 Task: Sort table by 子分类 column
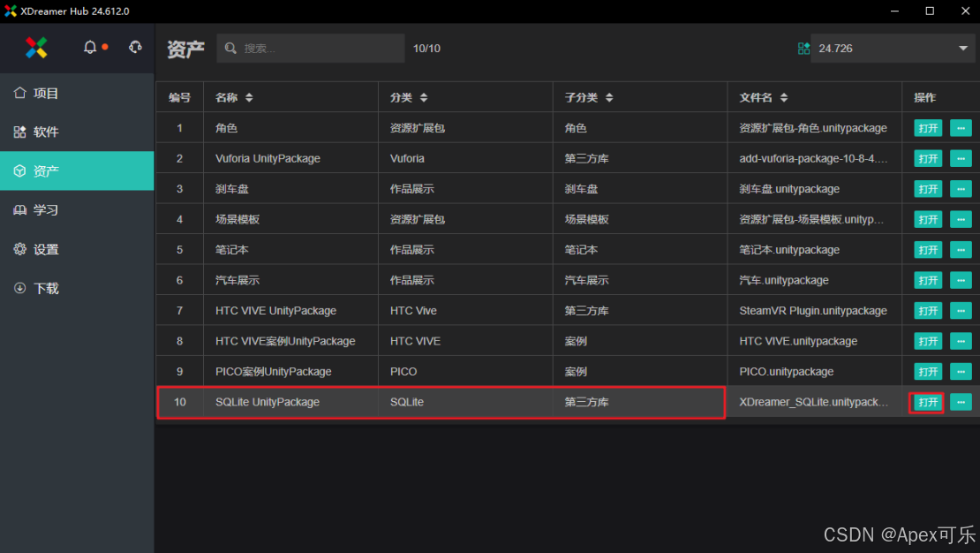tap(609, 97)
